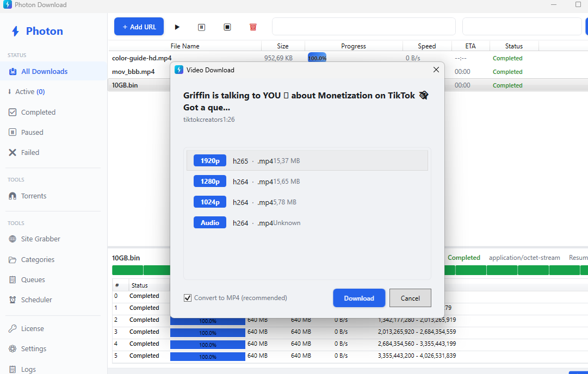Click the application/octet-stream label
The image size is (588, 374).
pos(524,258)
